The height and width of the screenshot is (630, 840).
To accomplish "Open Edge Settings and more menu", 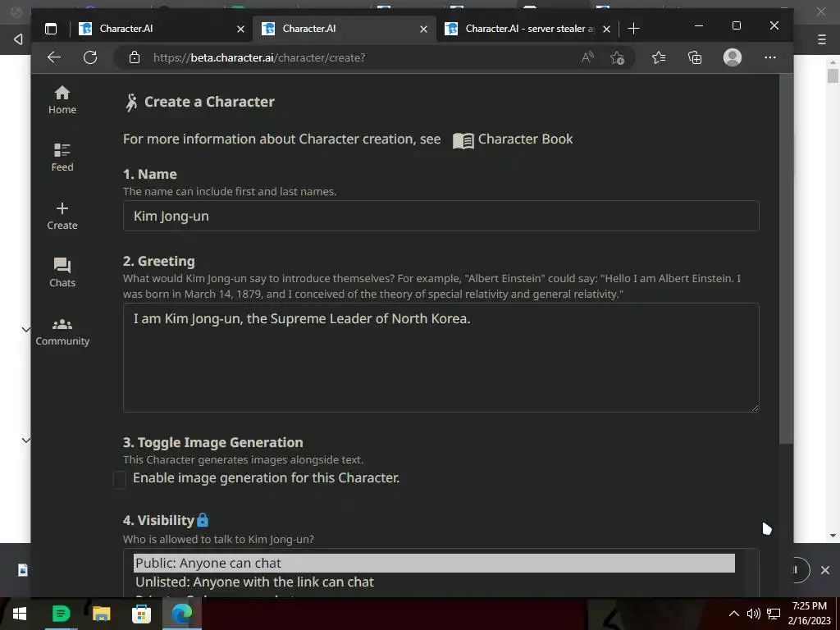I will coord(769,57).
